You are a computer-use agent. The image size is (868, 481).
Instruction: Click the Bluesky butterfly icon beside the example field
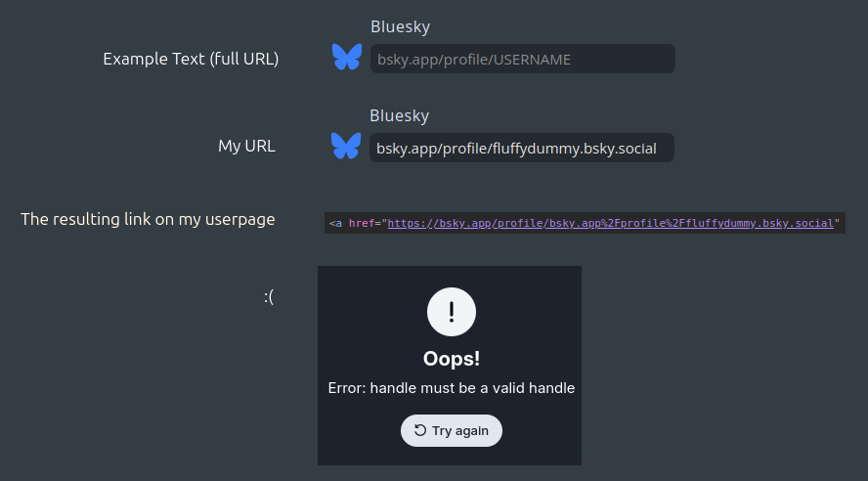point(346,57)
